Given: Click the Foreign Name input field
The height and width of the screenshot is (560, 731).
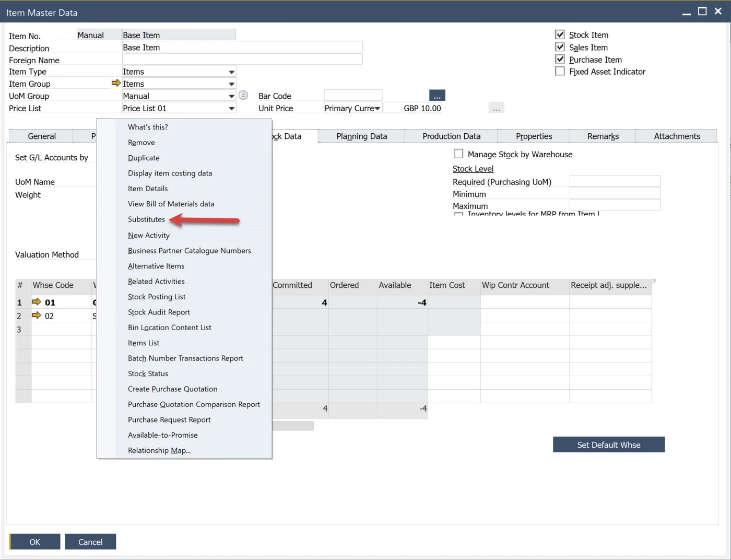Looking at the screenshot, I should pyautogui.click(x=242, y=60).
